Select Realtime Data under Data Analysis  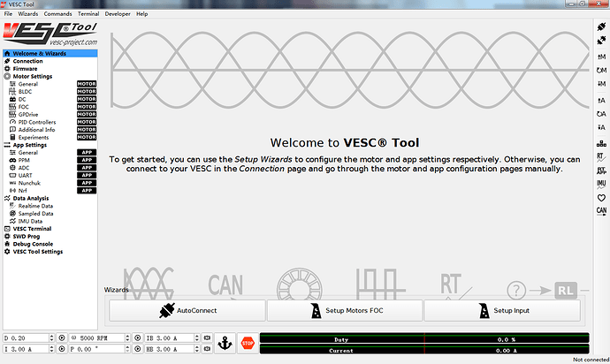pos(36,205)
